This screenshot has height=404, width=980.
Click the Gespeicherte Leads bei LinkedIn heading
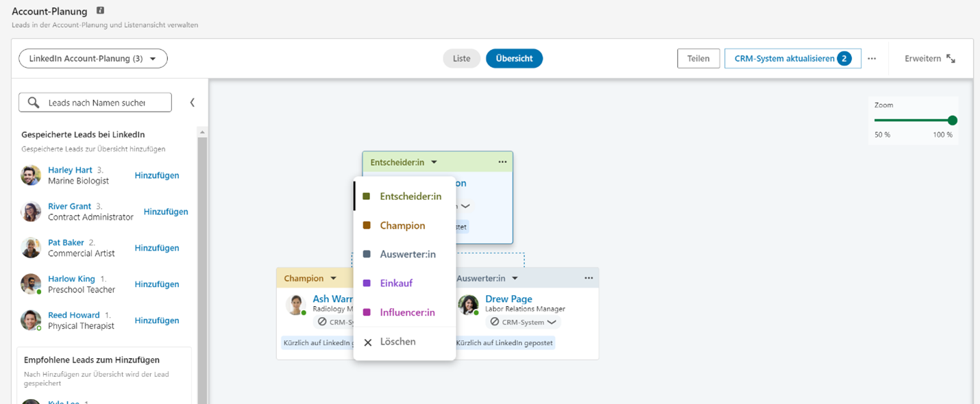point(83,135)
